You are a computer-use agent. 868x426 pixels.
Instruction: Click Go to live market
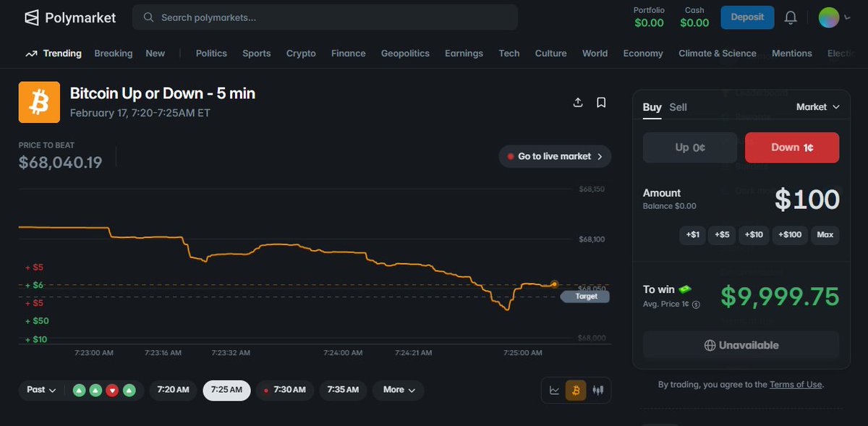point(555,156)
